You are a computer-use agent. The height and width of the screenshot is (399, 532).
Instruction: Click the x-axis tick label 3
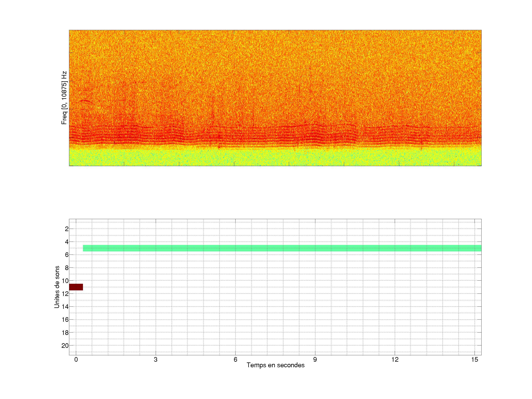pos(156,359)
